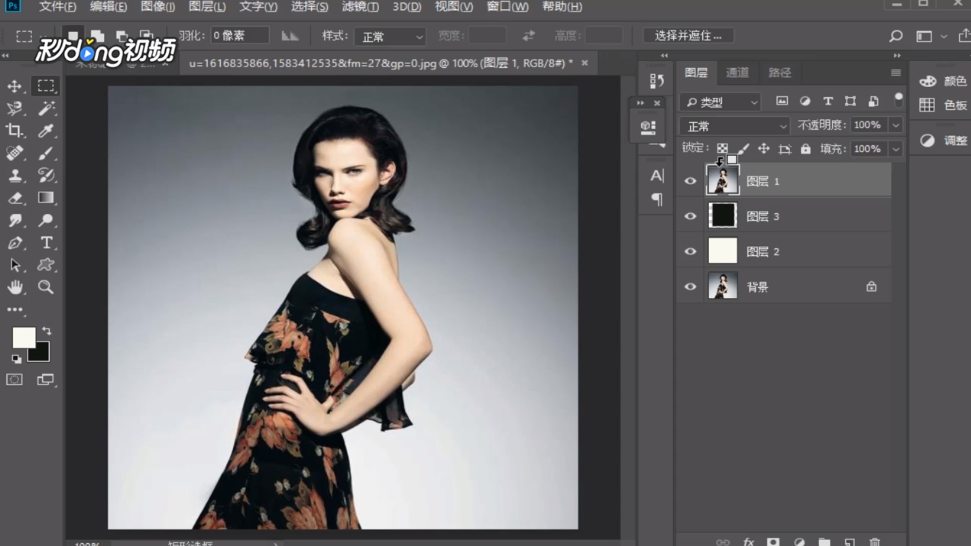Screen dimensions: 971x546
Task: Open the search icon in options bar
Action: click(x=895, y=37)
